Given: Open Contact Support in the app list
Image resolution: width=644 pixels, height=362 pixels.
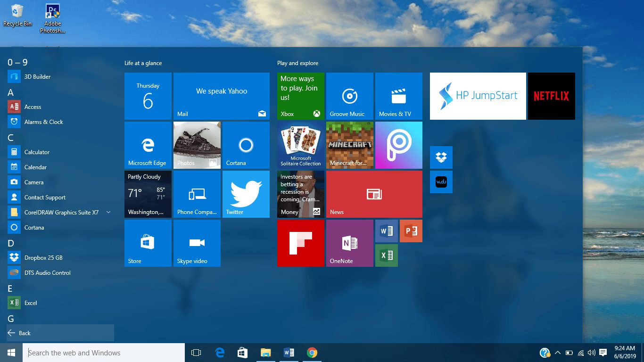Looking at the screenshot, I should 60,197.
